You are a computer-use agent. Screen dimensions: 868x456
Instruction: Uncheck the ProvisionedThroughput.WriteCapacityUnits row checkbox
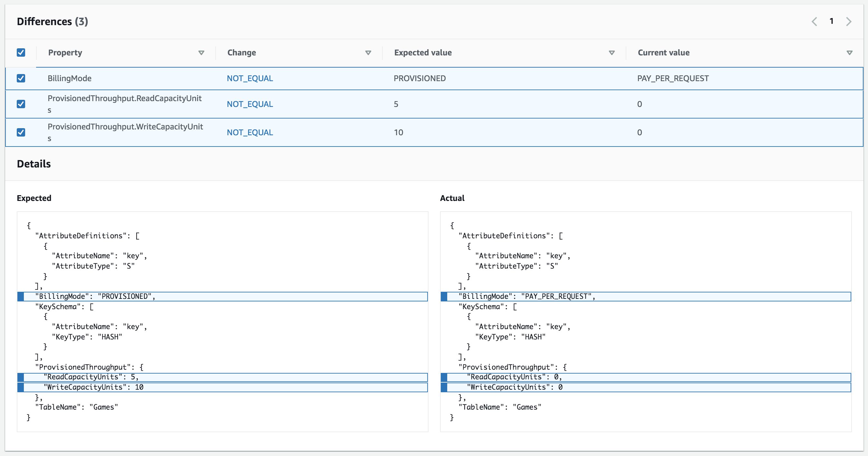pyautogui.click(x=21, y=132)
